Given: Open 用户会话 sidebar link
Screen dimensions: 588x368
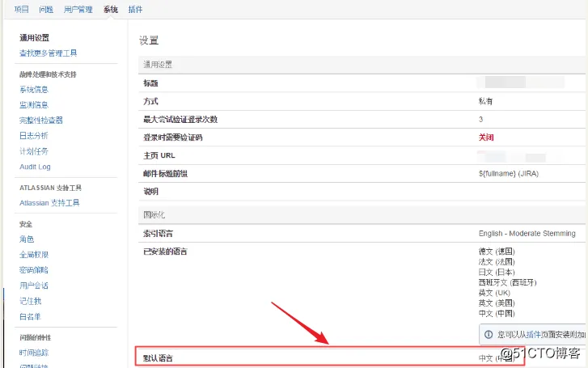Looking at the screenshot, I should click(x=34, y=286).
